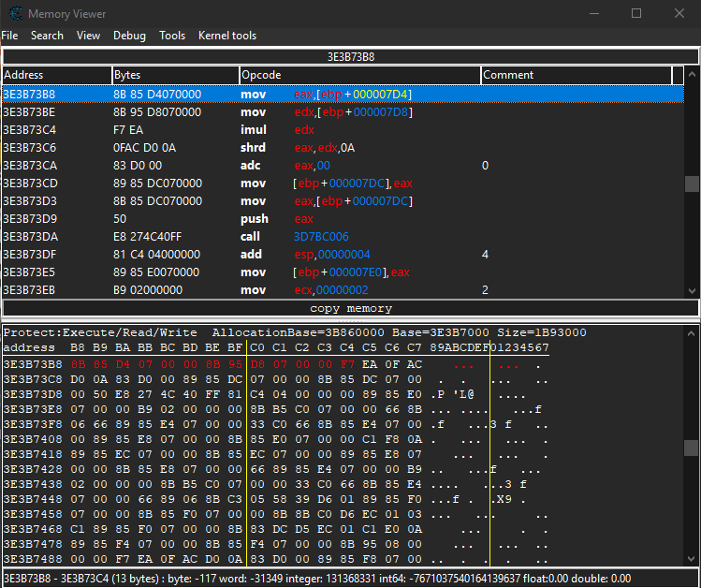The width and height of the screenshot is (701, 588).
Task: Click hex row address 3E3B73E8
Action: 33,409
